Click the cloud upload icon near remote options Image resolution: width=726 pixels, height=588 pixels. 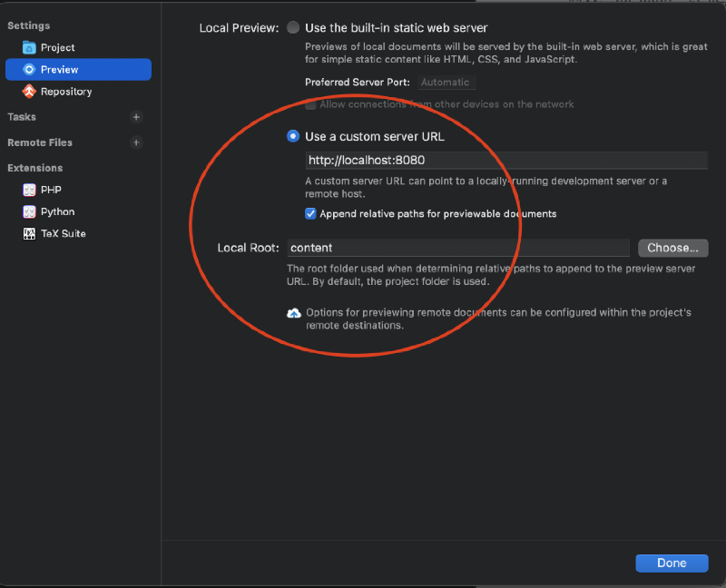294,313
